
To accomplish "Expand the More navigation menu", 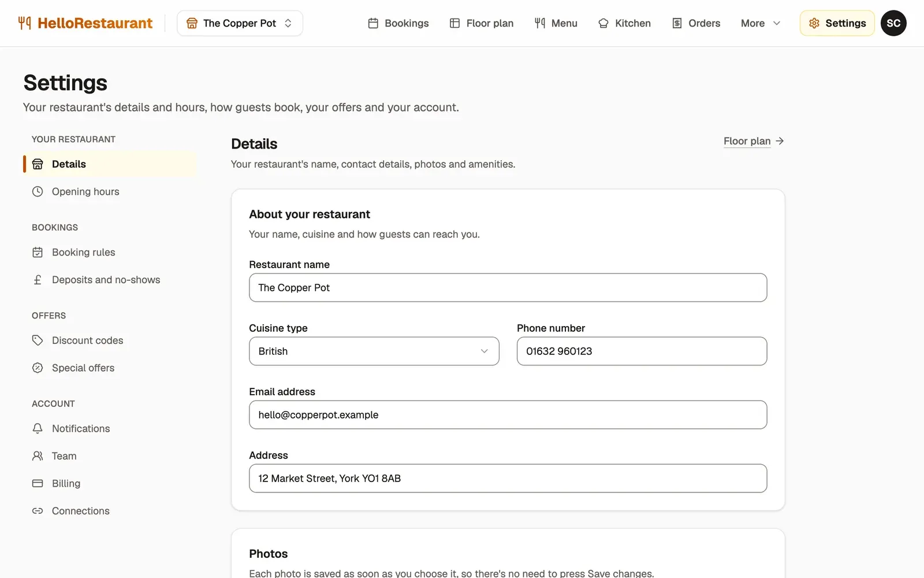I will (761, 23).
